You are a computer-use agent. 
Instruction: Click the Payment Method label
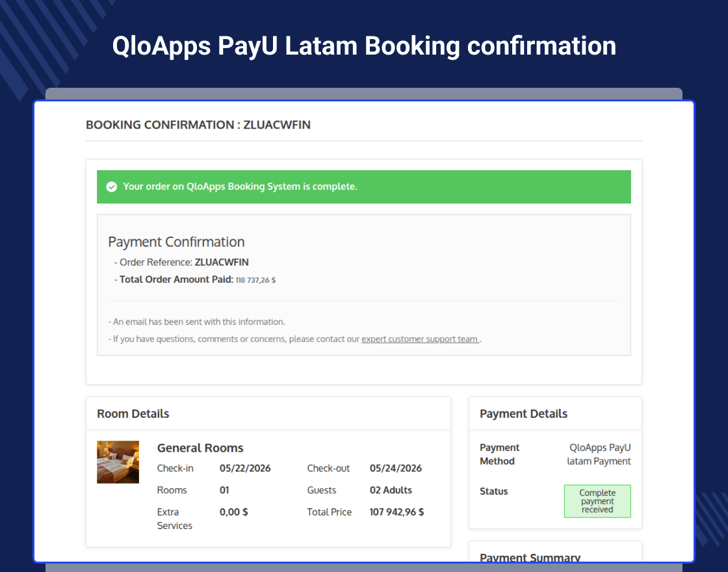499,454
